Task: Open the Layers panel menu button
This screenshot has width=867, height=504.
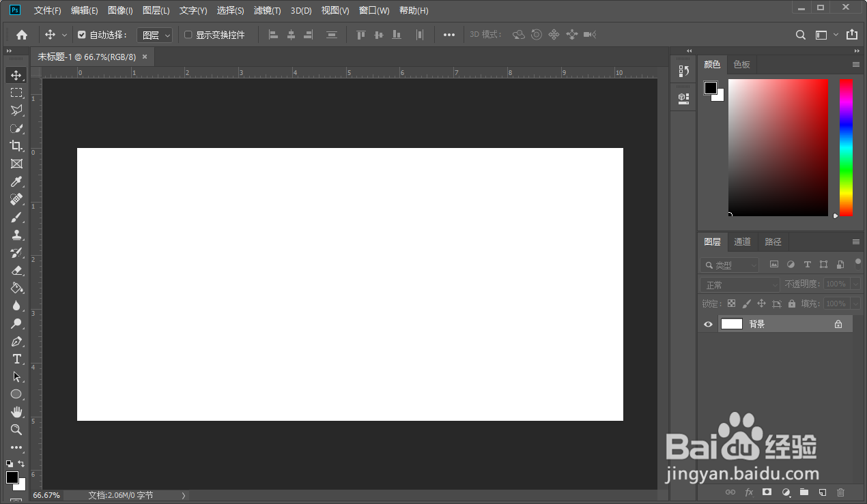Action: [x=855, y=241]
